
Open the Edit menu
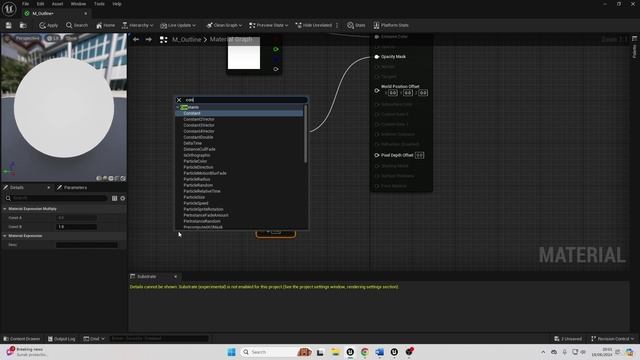pyautogui.click(x=40, y=4)
